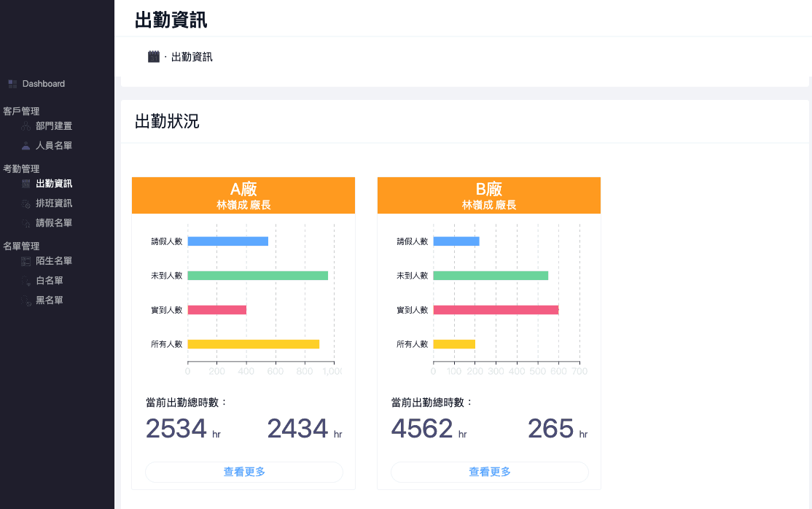Click the 實到人數 label in B廠 chart

tap(413, 310)
